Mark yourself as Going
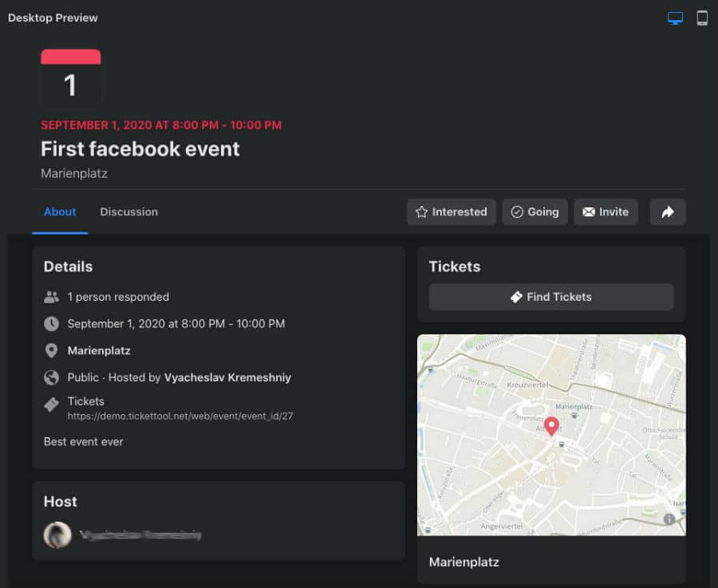The image size is (718, 588). coord(535,211)
